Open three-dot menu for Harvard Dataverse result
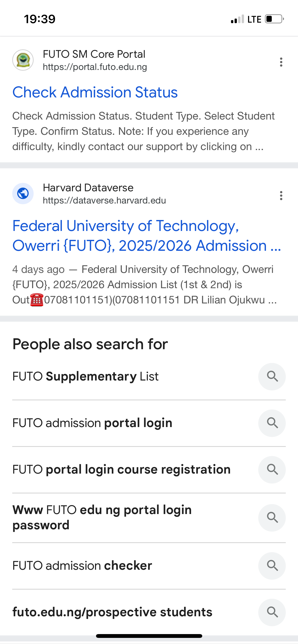 click(281, 196)
